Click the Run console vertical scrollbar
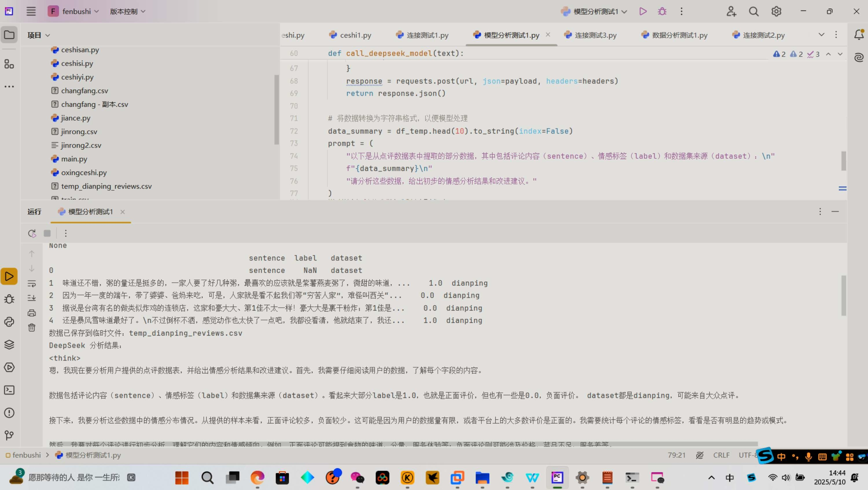868x490 pixels. 843,295
